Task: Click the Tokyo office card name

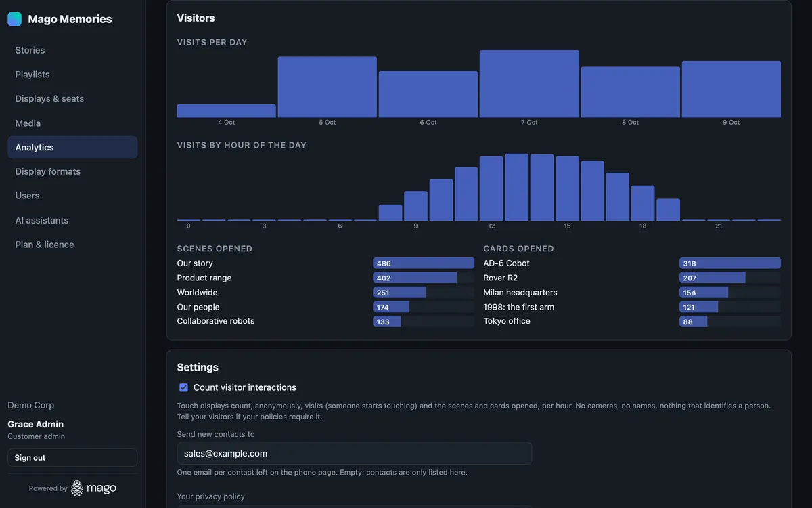Action: tap(507, 321)
